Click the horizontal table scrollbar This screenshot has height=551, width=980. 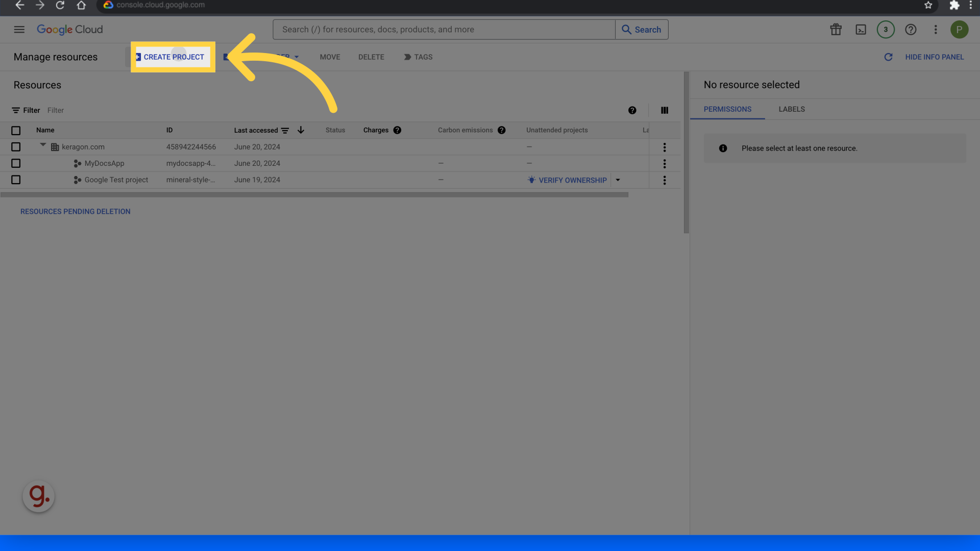tap(314, 194)
